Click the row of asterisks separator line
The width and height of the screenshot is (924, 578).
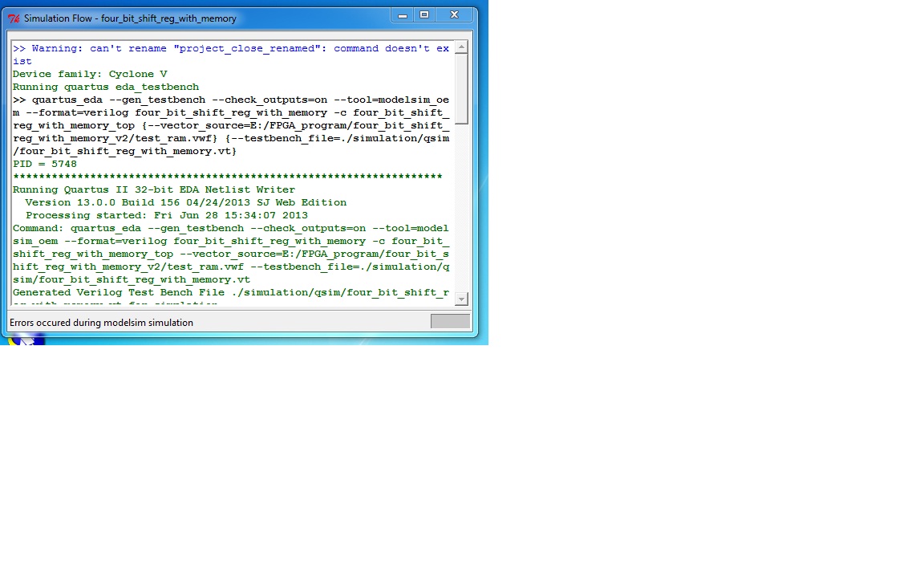[x=228, y=177]
